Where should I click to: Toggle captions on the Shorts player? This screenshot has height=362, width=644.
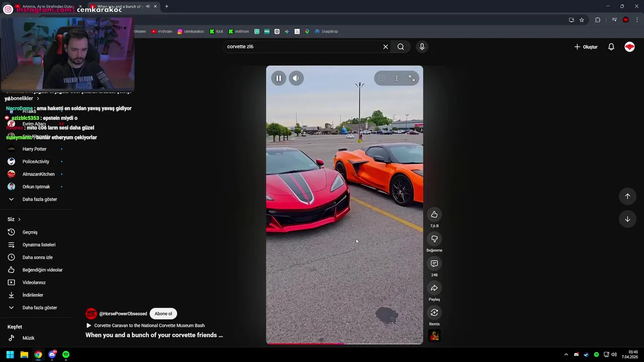382,78
